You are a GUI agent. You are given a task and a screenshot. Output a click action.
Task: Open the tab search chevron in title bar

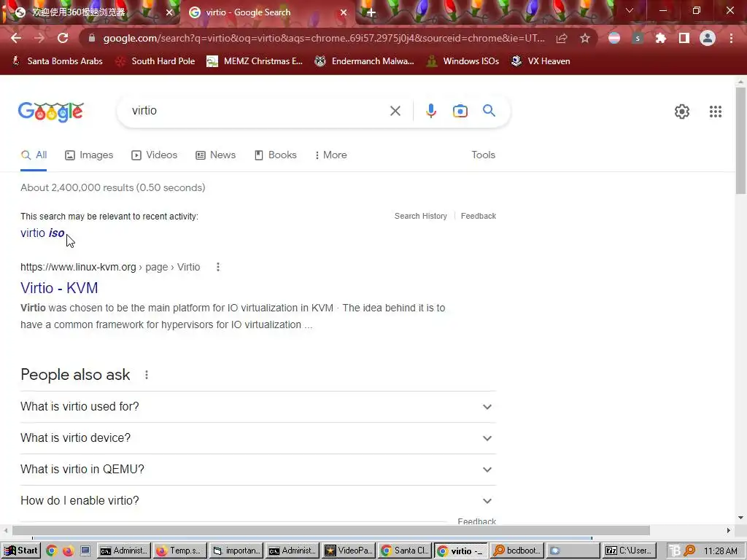click(x=630, y=10)
